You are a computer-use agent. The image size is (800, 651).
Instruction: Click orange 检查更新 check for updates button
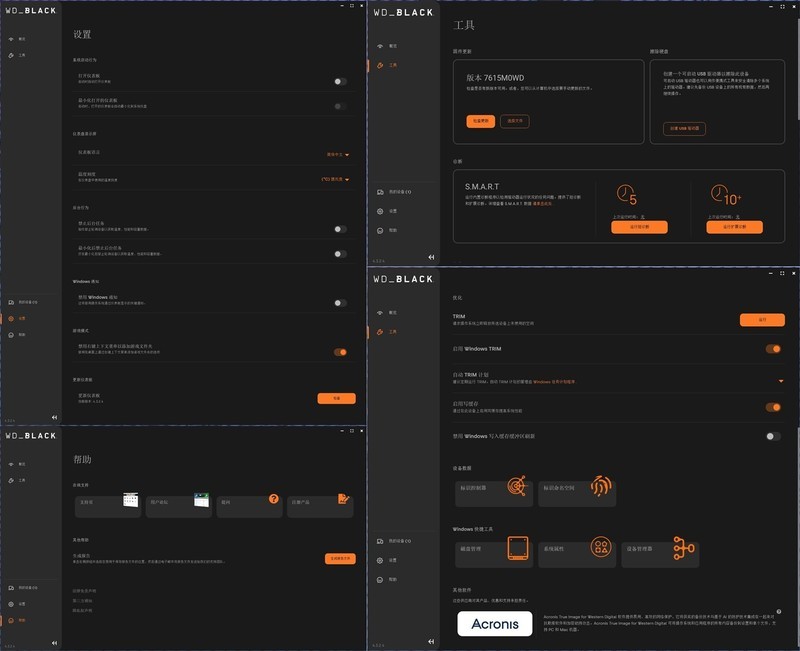481,121
